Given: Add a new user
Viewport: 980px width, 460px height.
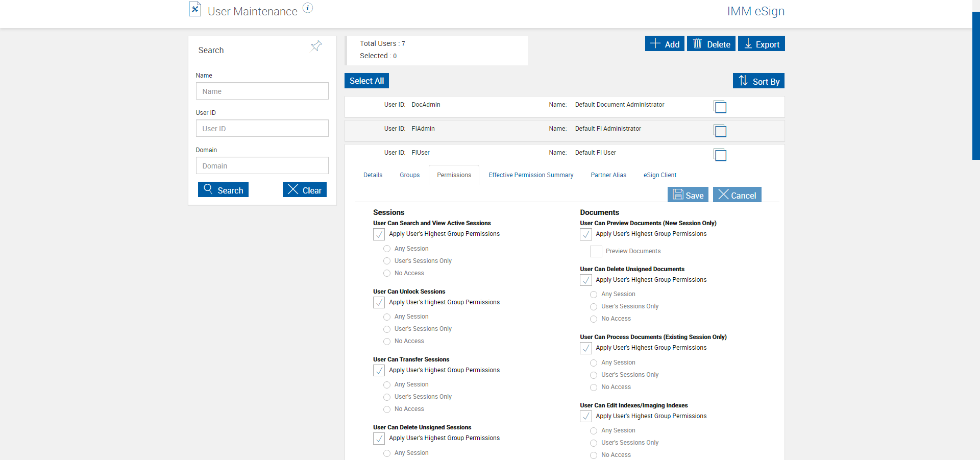Looking at the screenshot, I should (665, 44).
